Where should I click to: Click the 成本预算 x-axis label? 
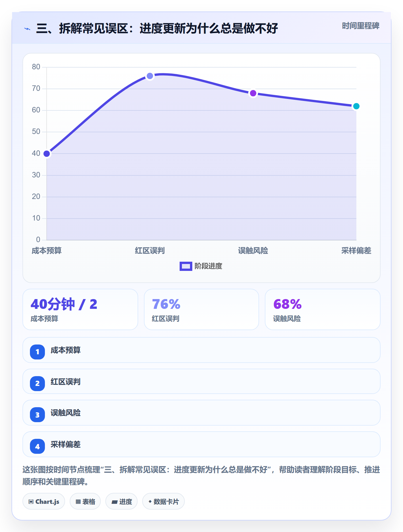47,251
